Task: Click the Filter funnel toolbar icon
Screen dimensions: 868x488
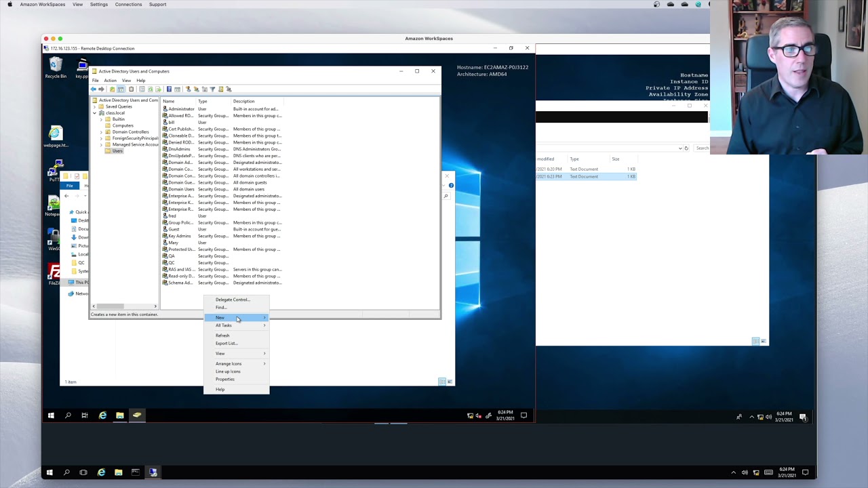Action: [x=212, y=89]
